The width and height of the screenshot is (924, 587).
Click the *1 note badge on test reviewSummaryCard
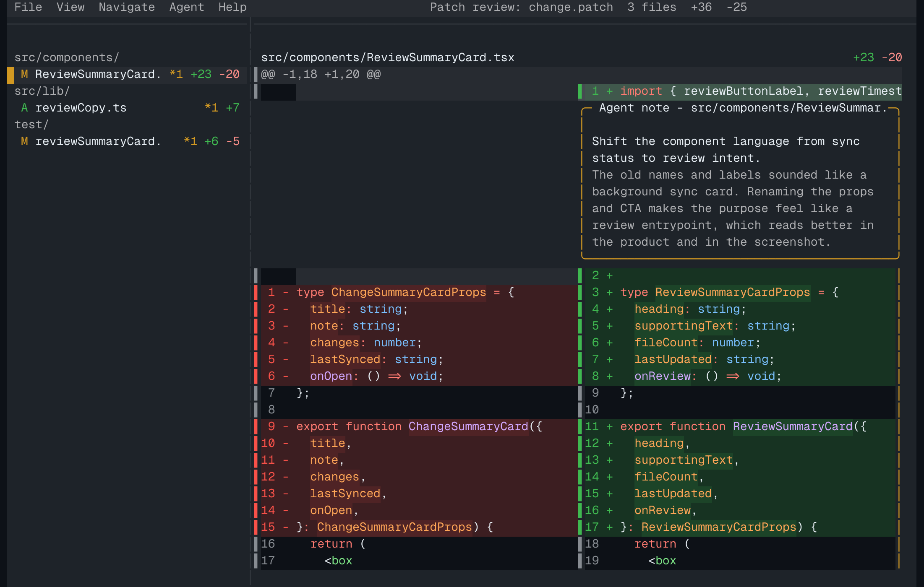[x=190, y=141]
